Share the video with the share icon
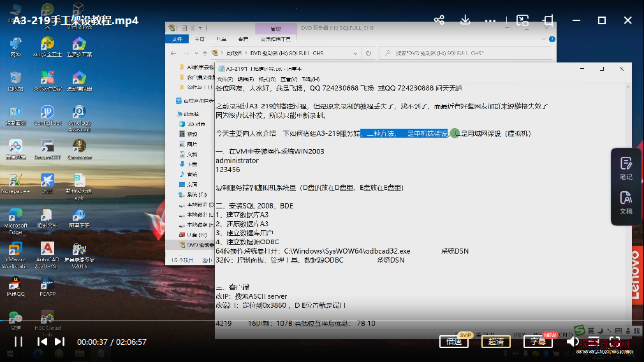The height and width of the screenshot is (362, 644). [x=439, y=20]
